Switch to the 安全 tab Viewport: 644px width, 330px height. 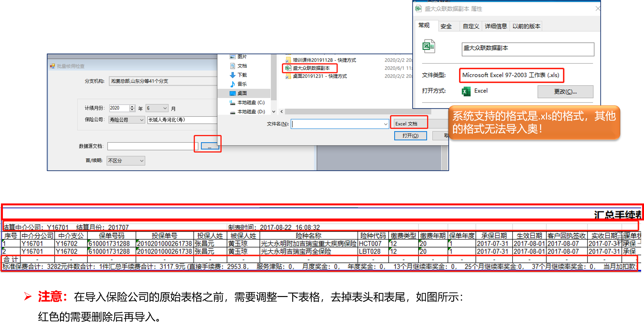(x=446, y=26)
